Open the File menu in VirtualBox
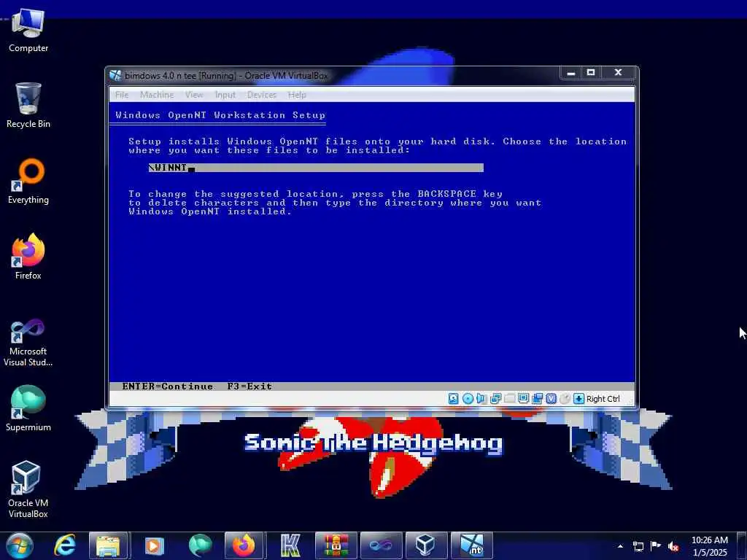This screenshot has height=560, width=747. (x=122, y=95)
